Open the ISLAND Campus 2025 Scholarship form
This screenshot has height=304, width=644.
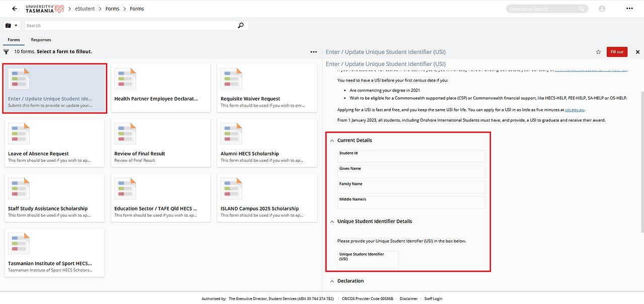(x=267, y=197)
